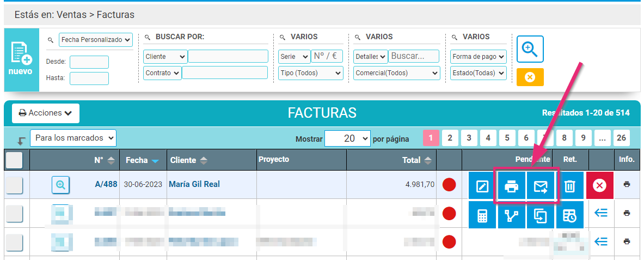Expand the Acciones menu button
The width and height of the screenshot is (644, 260).
[x=46, y=113]
